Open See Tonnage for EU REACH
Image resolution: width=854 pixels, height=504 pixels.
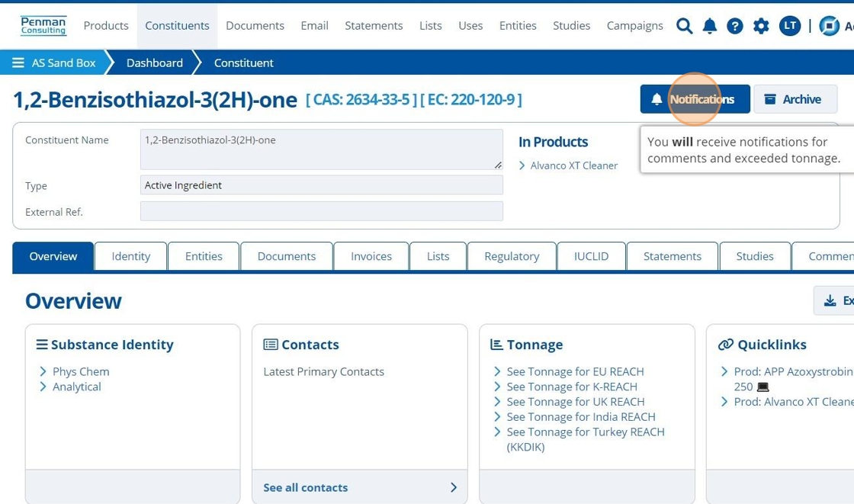[575, 371]
